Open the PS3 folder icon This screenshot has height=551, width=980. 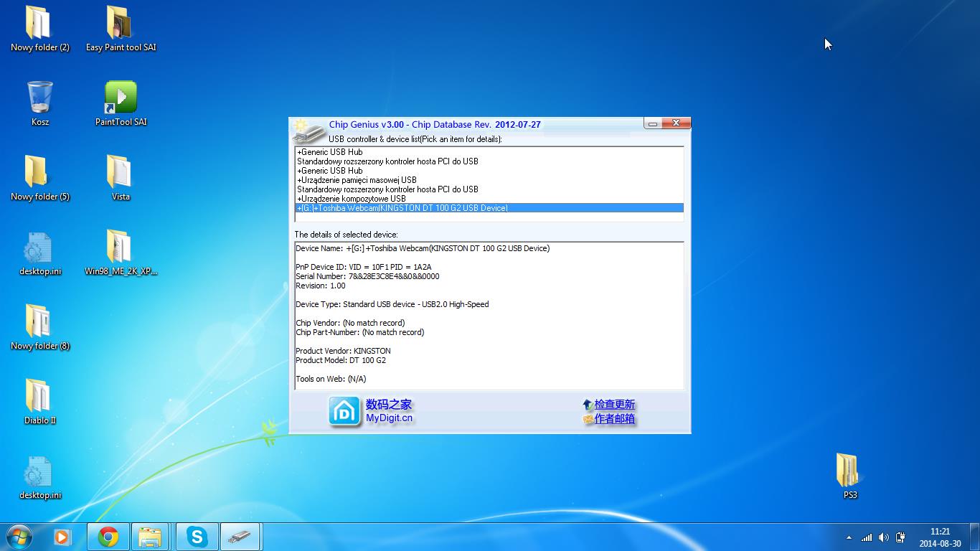(850, 477)
